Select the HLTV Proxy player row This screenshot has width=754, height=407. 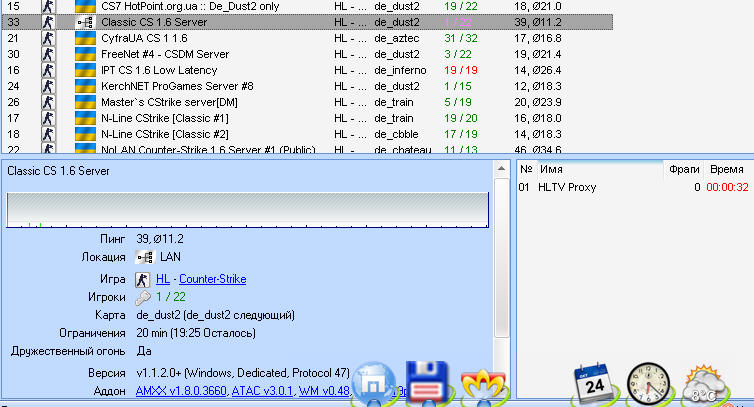tap(634, 188)
